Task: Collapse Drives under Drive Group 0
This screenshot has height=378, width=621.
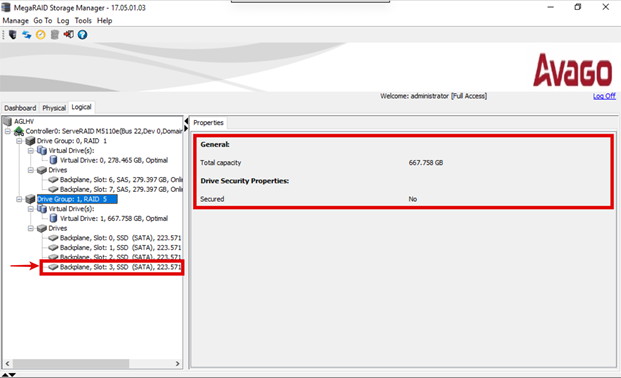Action: click(x=30, y=170)
